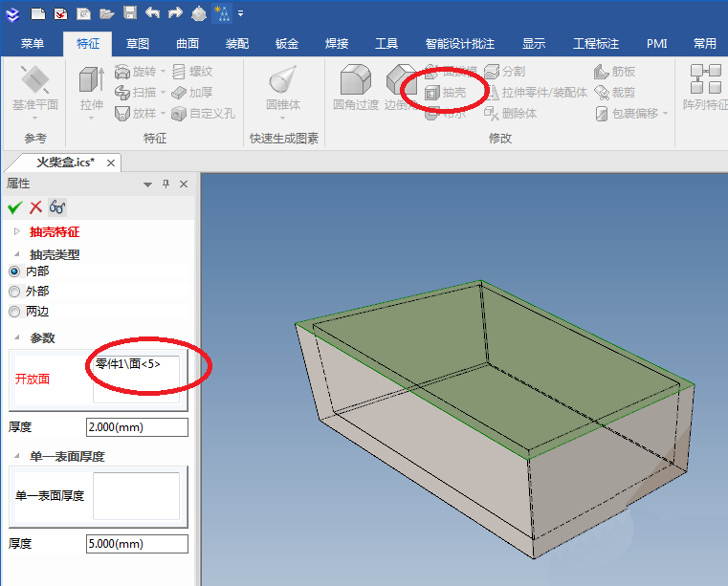Open the 阵列特征 pattern feature tool
Screen dimensions: 728x586
pyautogui.click(x=705, y=88)
